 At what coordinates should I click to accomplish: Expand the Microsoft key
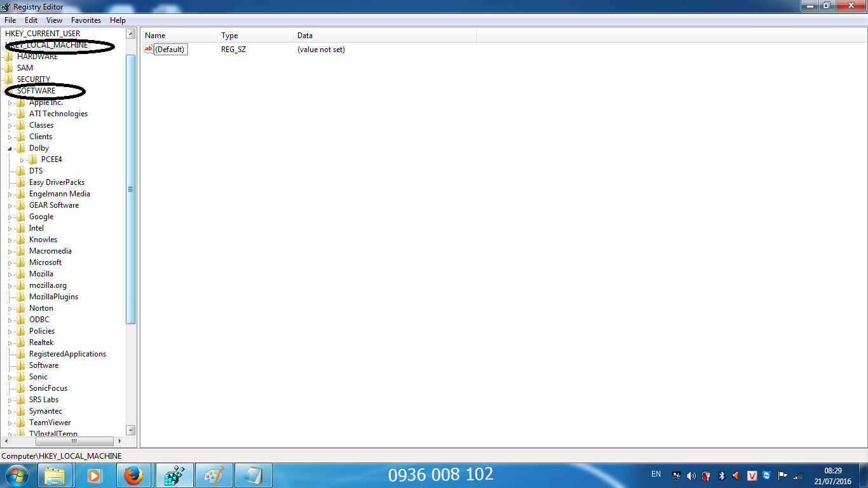point(10,263)
